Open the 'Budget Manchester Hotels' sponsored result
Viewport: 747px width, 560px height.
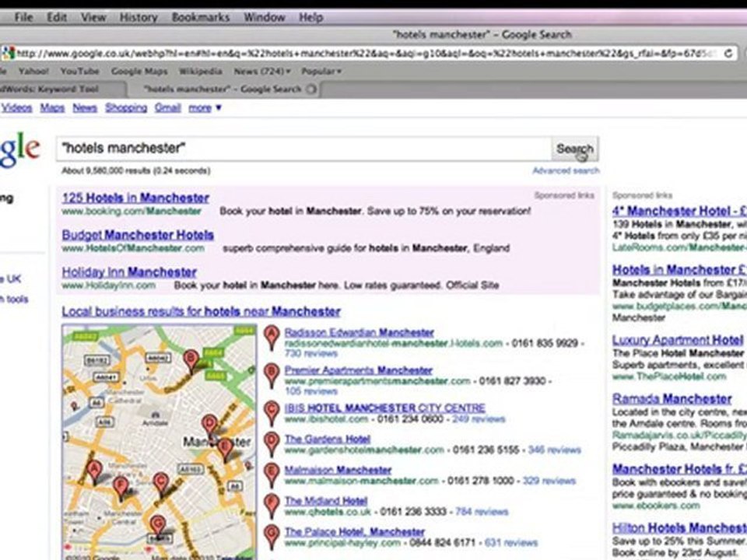139,235
